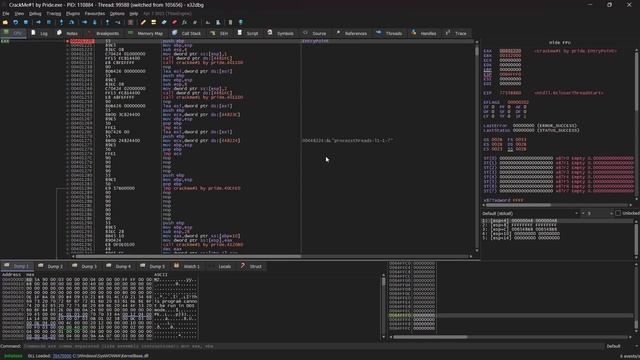Click the Run To User Code icon

pyautogui.click(x=118, y=22)
